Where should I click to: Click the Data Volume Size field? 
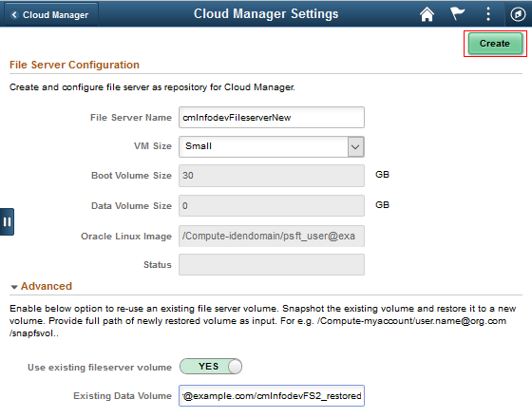tap(272, 205)
